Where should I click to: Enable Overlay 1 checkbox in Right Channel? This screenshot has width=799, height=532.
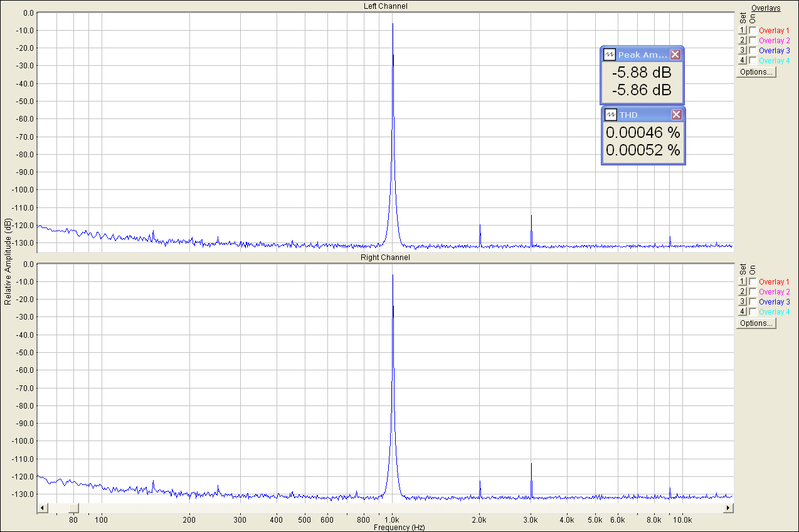tap(753, 281)
